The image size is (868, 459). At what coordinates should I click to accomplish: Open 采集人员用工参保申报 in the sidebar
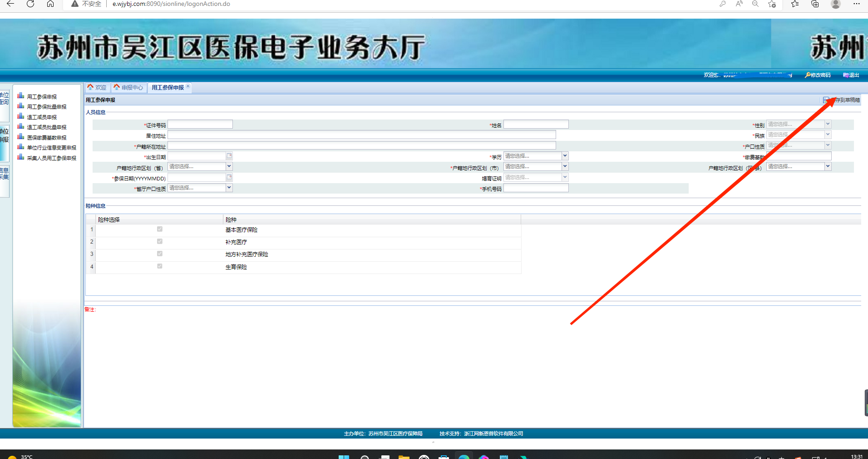pos(52,158)
